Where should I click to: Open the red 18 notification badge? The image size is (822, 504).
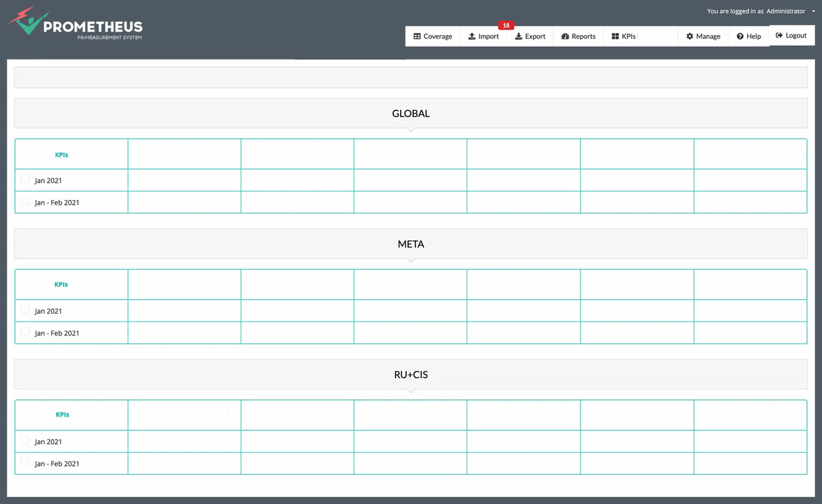coord(506,25)
